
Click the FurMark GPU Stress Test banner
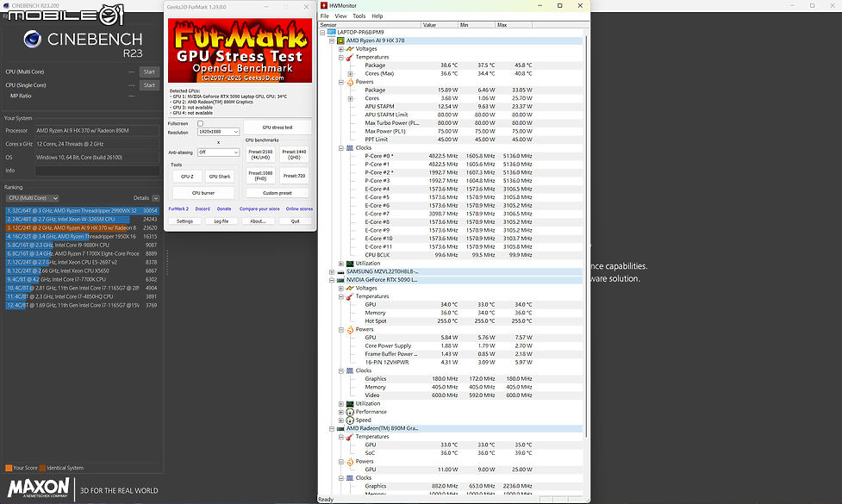240,51
